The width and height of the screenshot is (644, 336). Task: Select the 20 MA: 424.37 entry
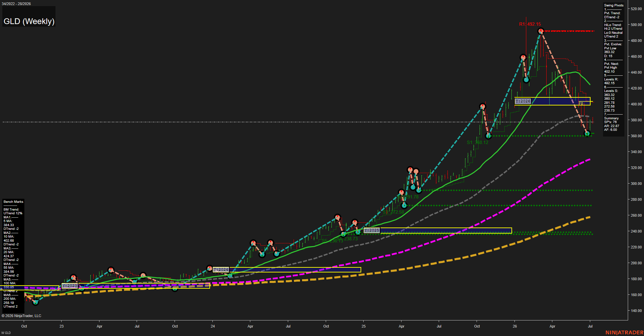9,254
